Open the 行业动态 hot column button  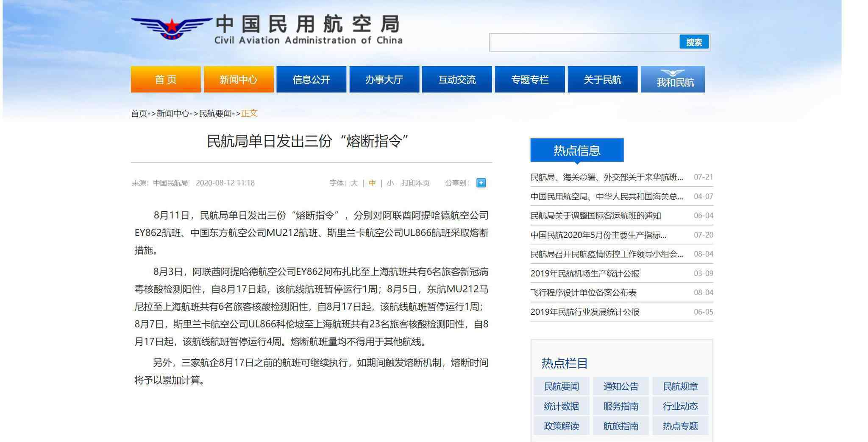coord(680,406)
